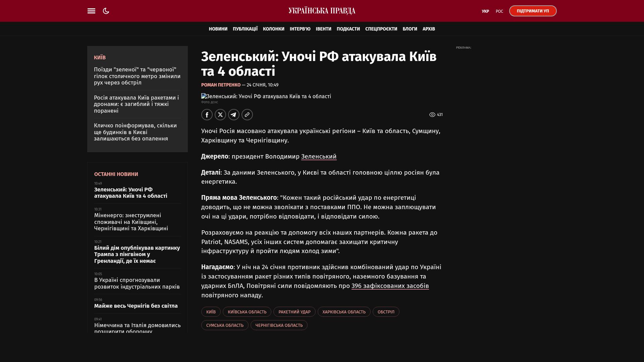This screenshot has height=362, width=644.
Task: Go to Подкасти section
Action: click(x=348, y=29)
